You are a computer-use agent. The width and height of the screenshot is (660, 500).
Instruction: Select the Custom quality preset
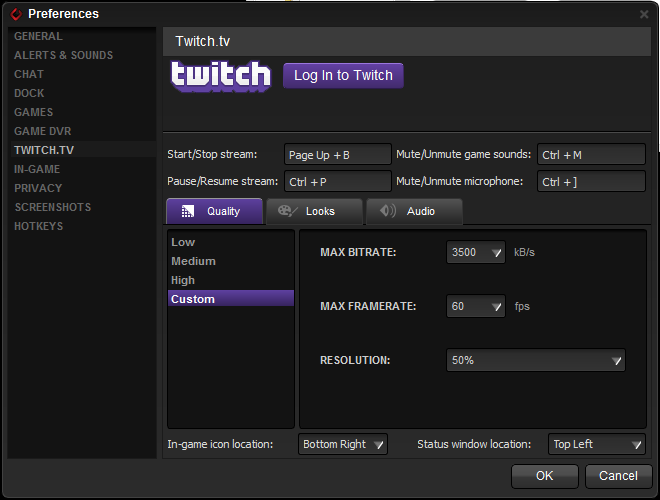coord(231,298)
